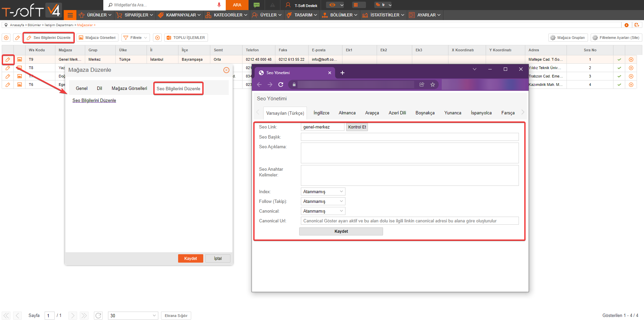Switch to Mağaza Görselleri dialog tab
The image size is (644, 325).
click(129, 88)
